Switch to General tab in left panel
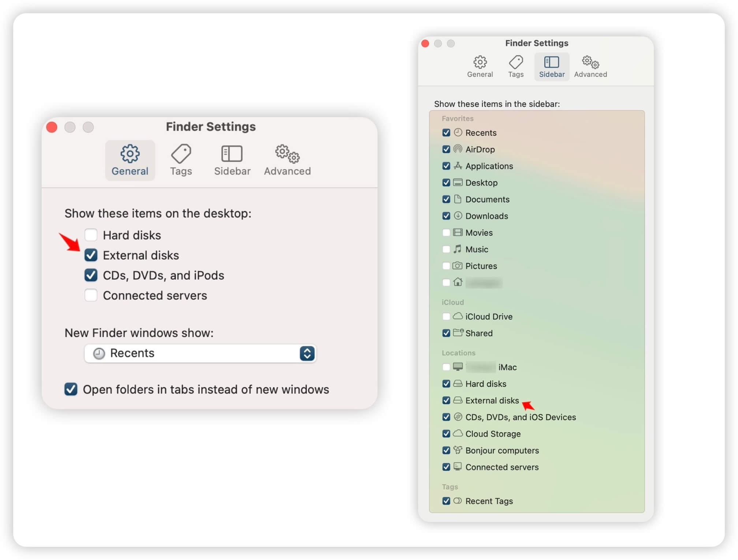738x560 pixels. tap(130, 160)
